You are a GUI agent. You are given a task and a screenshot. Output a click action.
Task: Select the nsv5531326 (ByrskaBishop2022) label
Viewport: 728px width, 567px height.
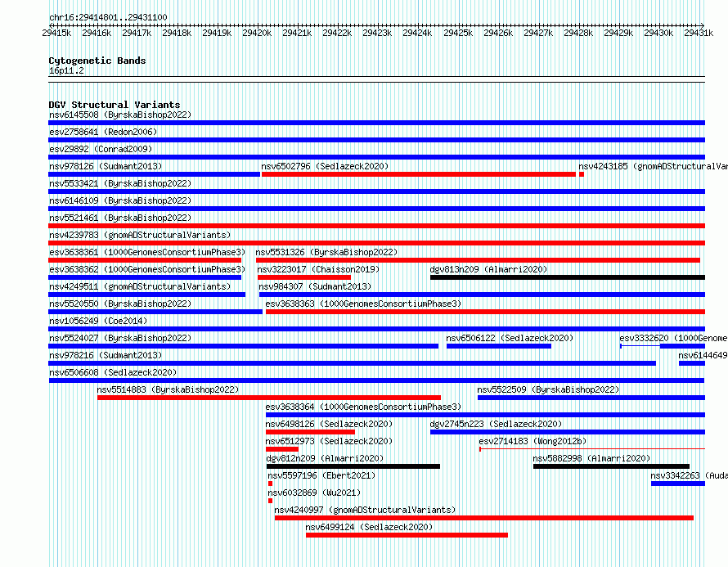326,252
